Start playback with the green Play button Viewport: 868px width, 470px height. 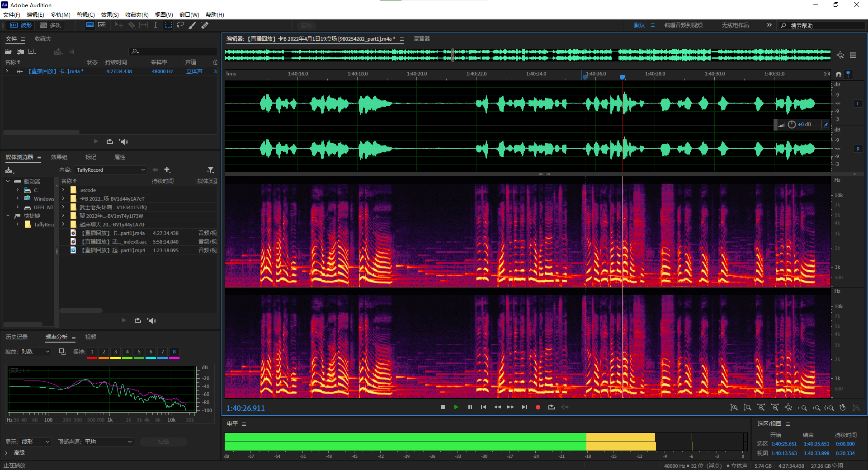456,407
